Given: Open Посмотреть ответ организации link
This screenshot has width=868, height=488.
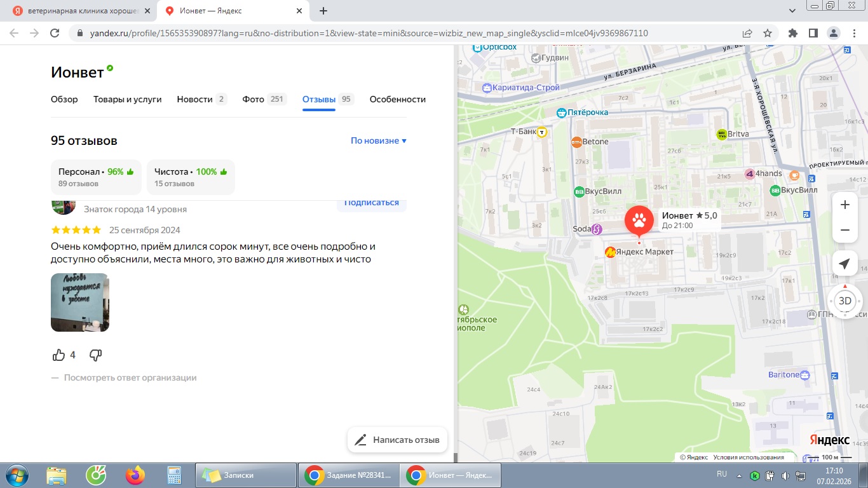Looking at the screenshot, I should click(130, 377).
